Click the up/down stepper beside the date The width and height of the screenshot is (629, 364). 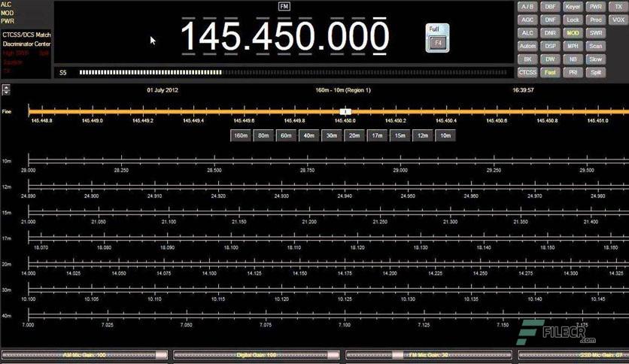[6, 89]
